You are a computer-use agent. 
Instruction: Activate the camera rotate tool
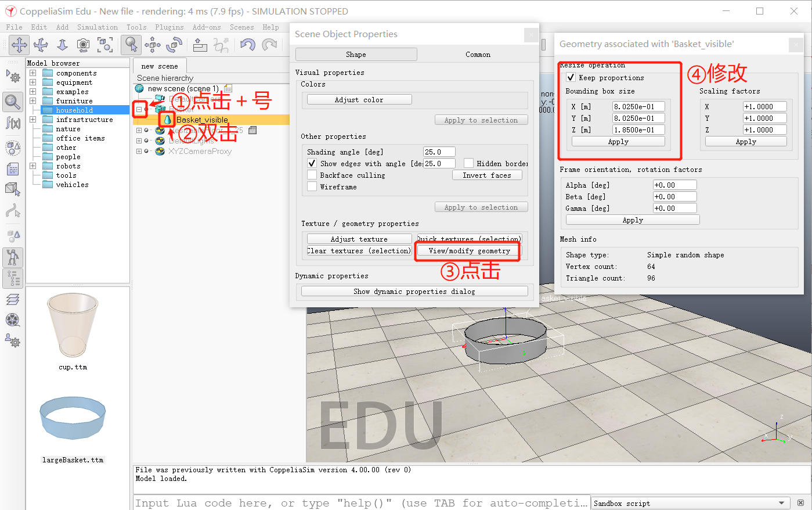[41, 45]
